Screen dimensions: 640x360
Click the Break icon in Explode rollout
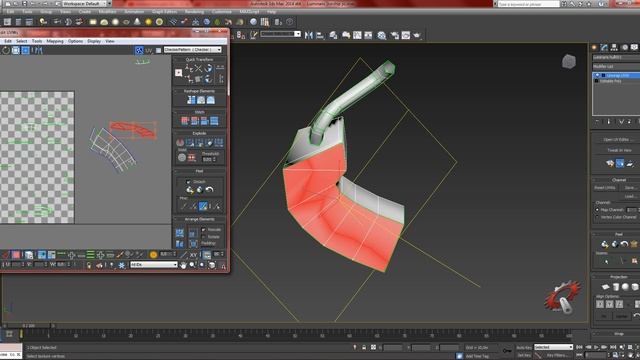180,142
